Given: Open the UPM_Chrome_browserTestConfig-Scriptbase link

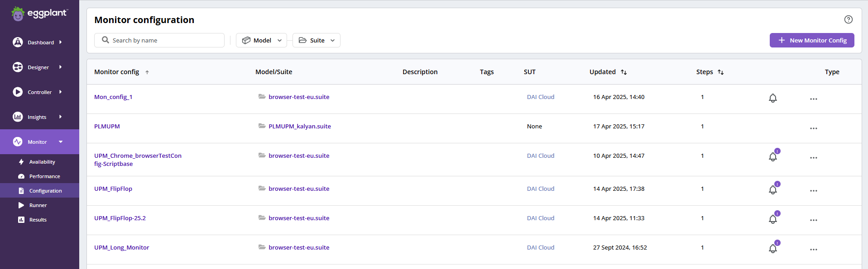Looking at the screenshot, I should [138, 160].
